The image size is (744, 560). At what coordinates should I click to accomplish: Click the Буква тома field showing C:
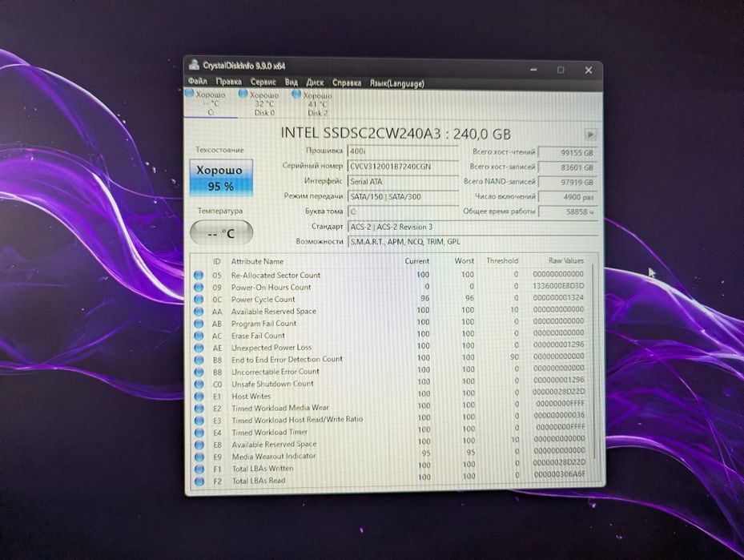coord(403,212)
